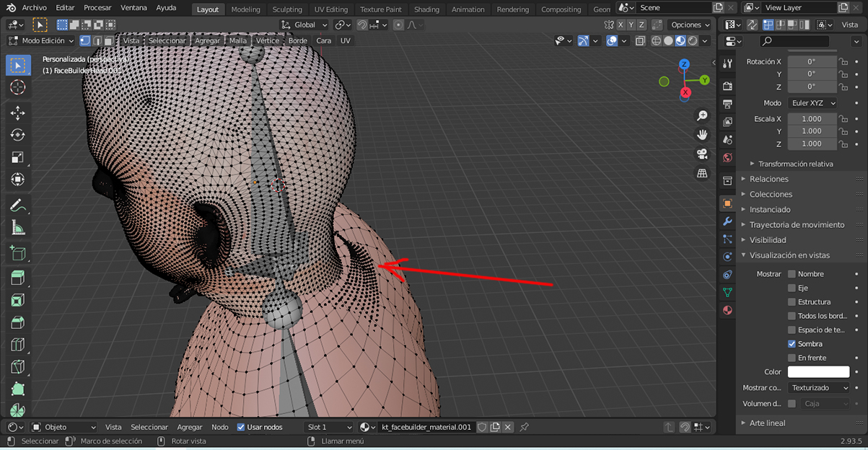Expand the Instanciado panel
The width and height of the screenshot is (868, 450).
tap(770, 209)
